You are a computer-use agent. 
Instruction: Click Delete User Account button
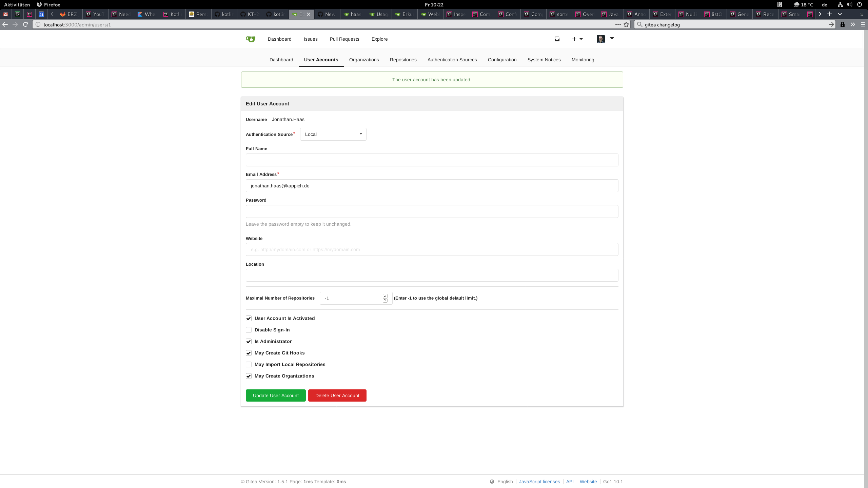point(337,395)
